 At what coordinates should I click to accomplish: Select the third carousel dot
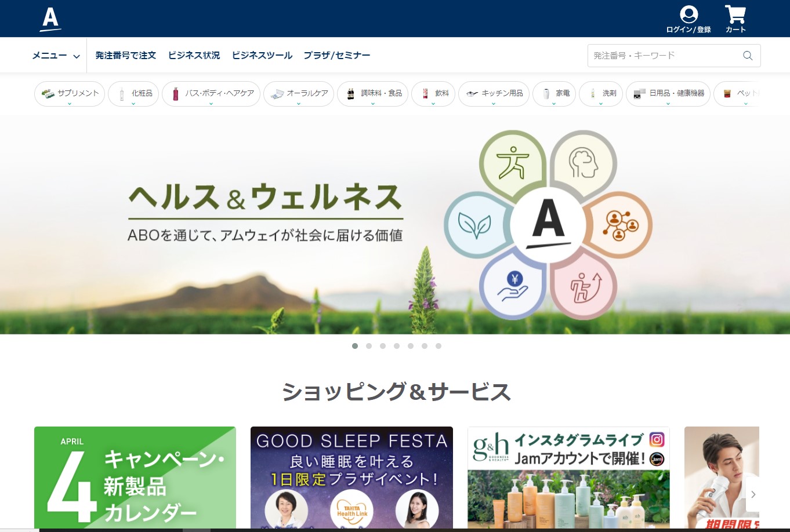click(x=383, y=346)
